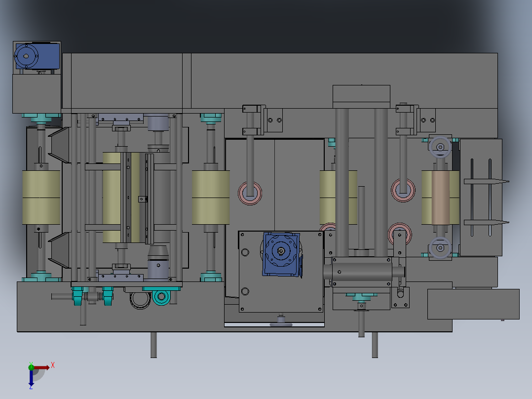Select the lower handwheel beside the brown roller
The height and width of the screenshot is (399, 532).
(x=440, y=248)
